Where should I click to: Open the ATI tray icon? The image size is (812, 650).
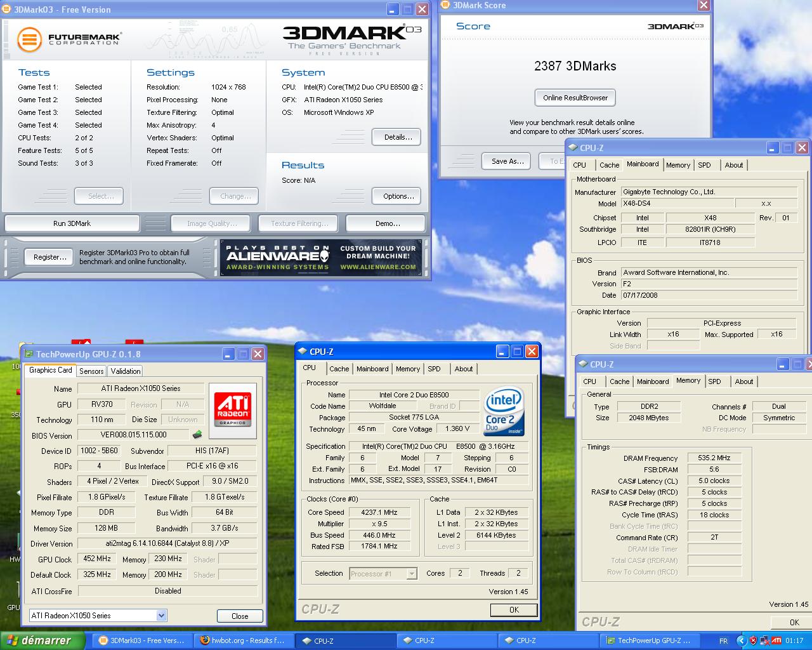tap(776, 640)
